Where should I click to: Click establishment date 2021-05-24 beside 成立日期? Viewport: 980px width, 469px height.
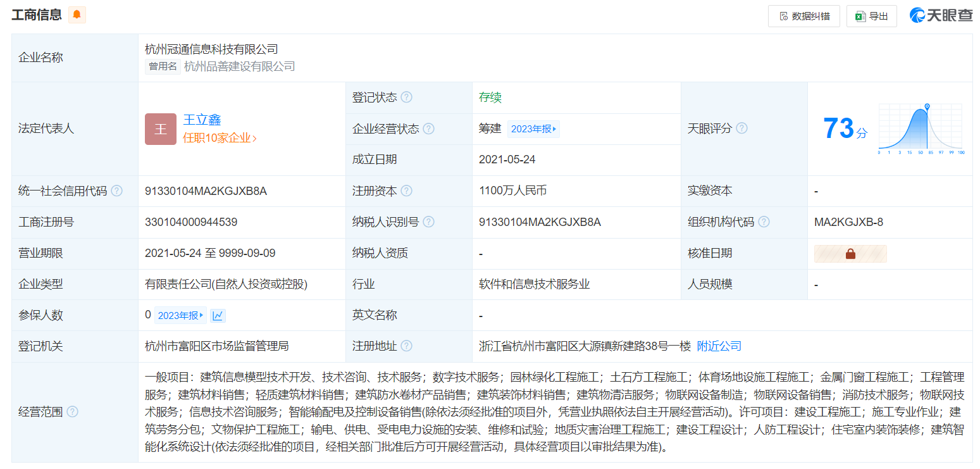pos(507,159)
